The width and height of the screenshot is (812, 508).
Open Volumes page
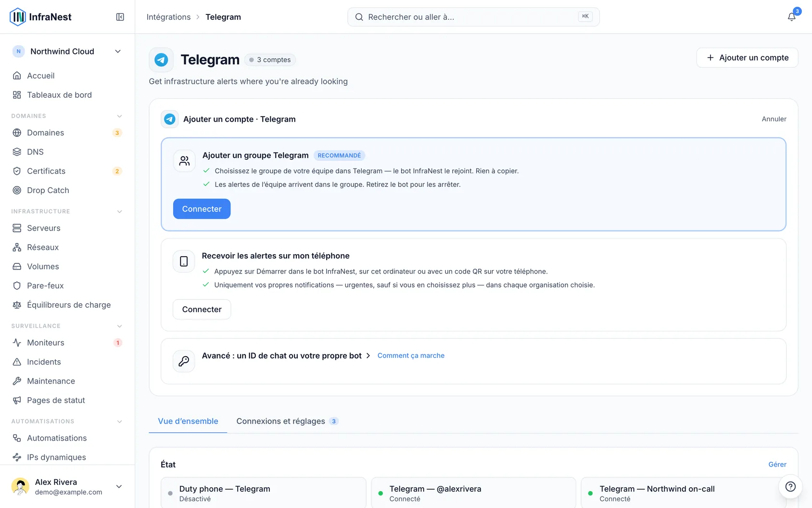(67, 266)
